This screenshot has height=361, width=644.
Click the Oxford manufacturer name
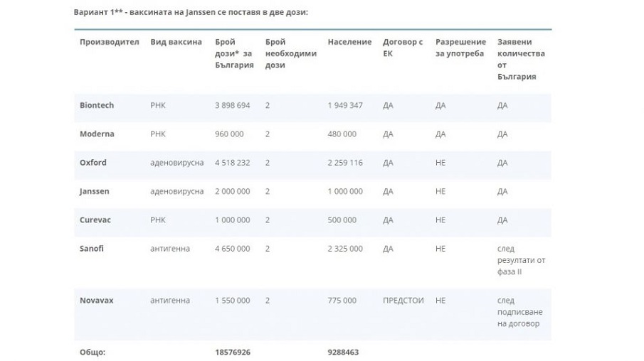(93, 163)
